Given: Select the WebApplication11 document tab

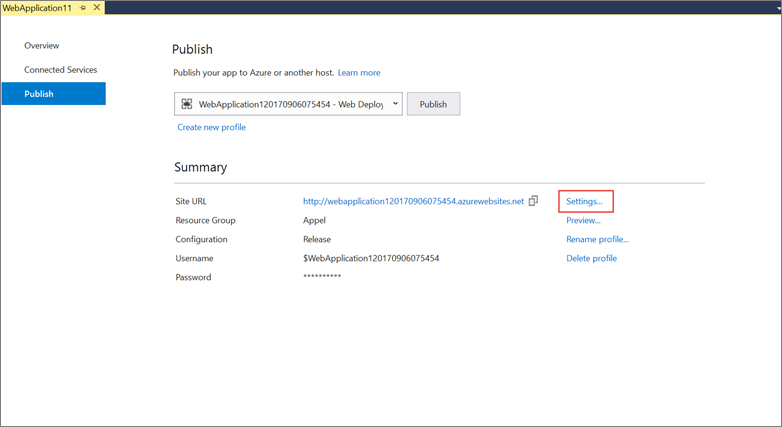Looking at the screenshot, I should point(36,8).
